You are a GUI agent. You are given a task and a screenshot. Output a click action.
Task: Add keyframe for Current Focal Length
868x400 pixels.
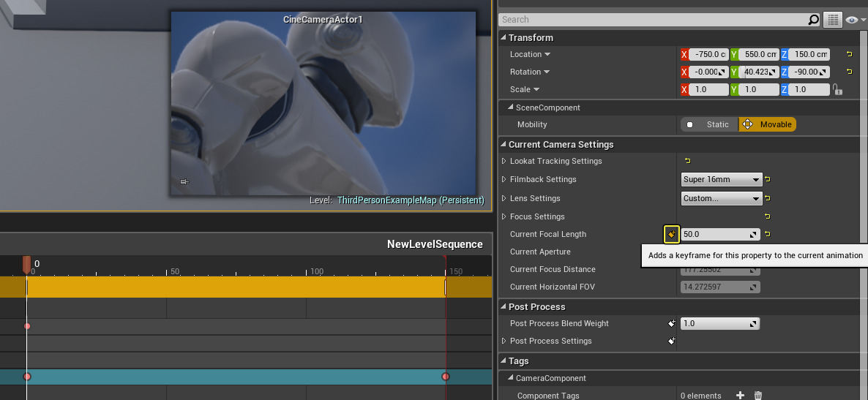pos(671,235)
